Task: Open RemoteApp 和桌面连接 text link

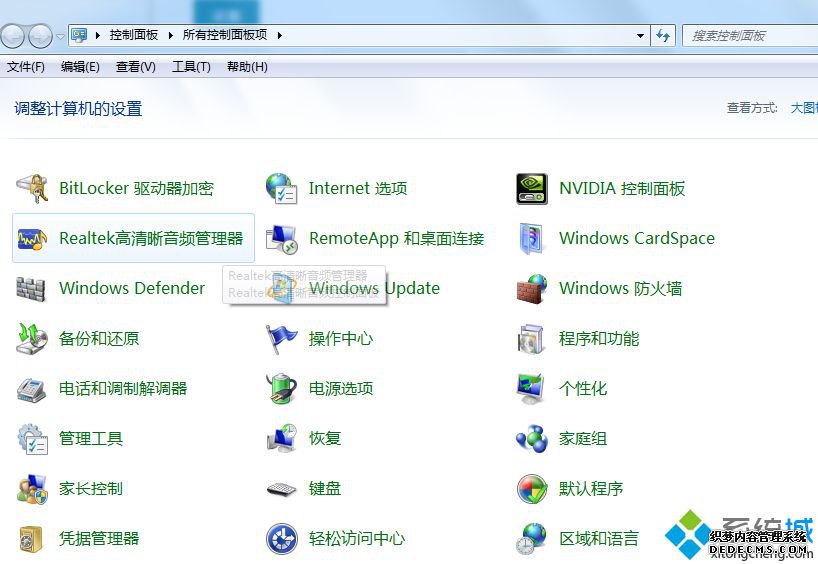Action: click(396, 238)
